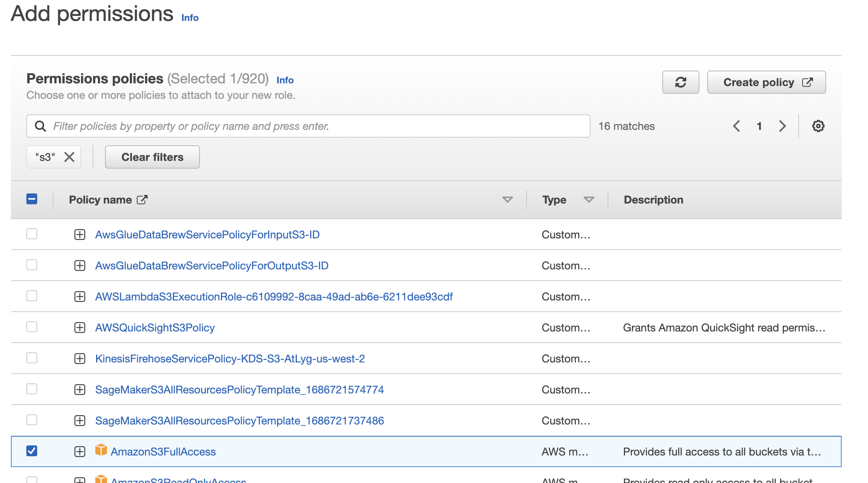Click the search magnifier icon
This screenshot has width=868, height=483.
click(40, 126)
